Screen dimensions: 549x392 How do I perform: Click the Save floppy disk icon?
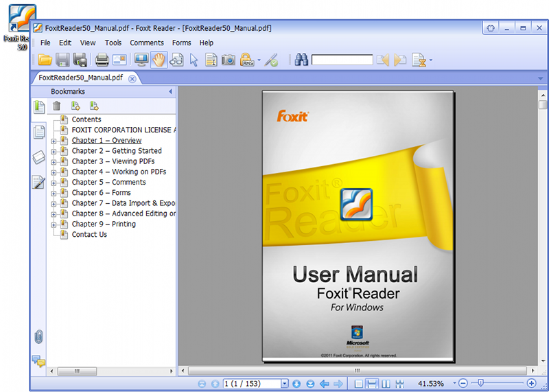[63, 60]
